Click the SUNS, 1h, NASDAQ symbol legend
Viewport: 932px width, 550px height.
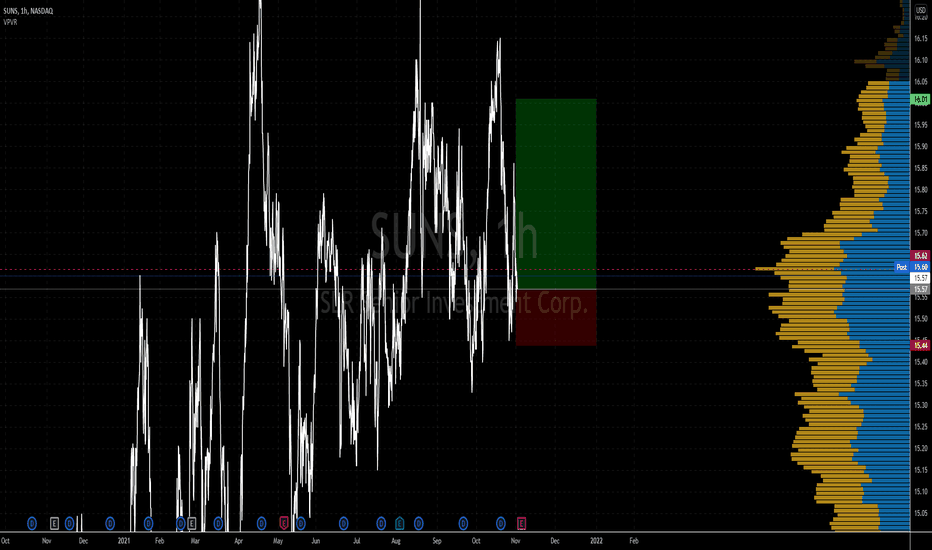[28, 11]
